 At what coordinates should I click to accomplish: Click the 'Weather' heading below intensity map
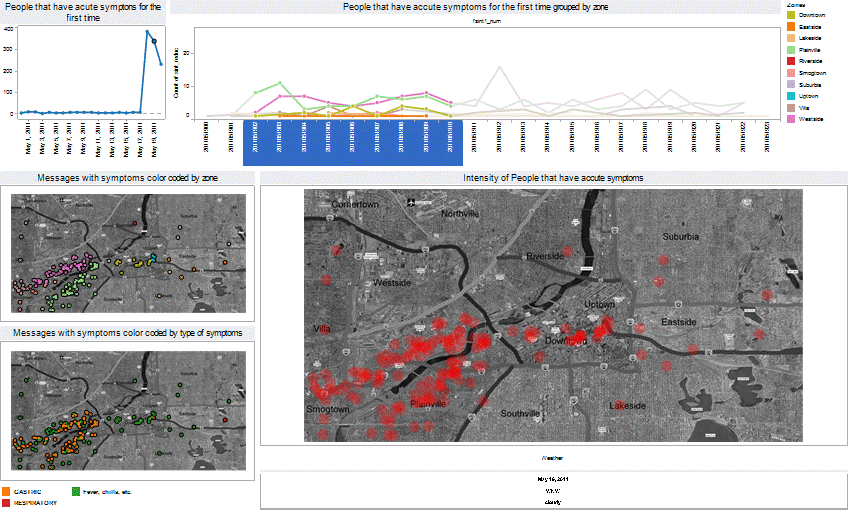pos(552,458)
